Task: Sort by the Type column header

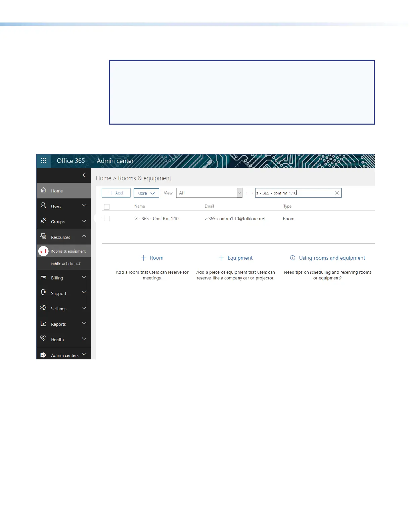Action: click(287, 206)
